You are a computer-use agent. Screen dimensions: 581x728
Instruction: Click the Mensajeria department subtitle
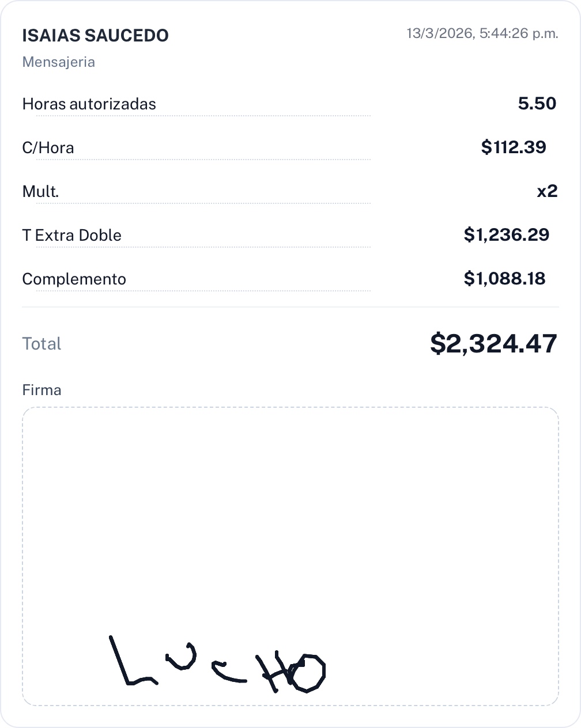58,62
